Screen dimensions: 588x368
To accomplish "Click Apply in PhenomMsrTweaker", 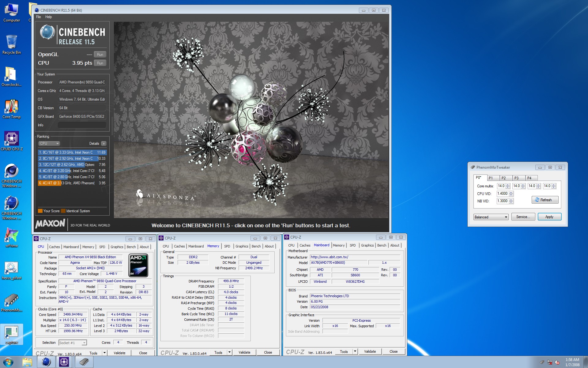I will (549, 217).
